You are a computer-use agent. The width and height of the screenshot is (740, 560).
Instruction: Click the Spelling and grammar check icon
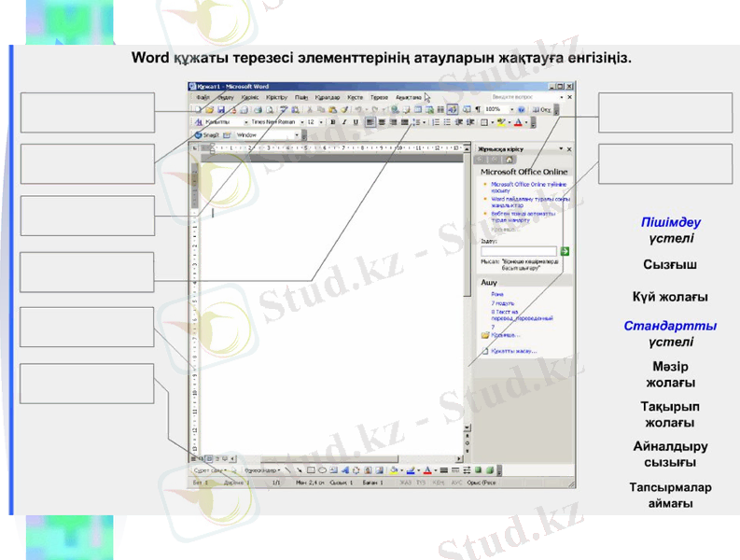tap(284, 109)
